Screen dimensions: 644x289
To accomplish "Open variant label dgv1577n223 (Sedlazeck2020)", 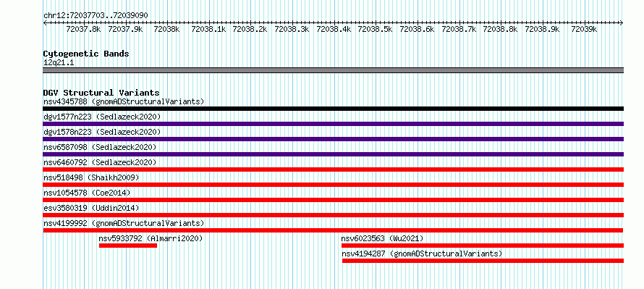I will (x=102, y=117).
